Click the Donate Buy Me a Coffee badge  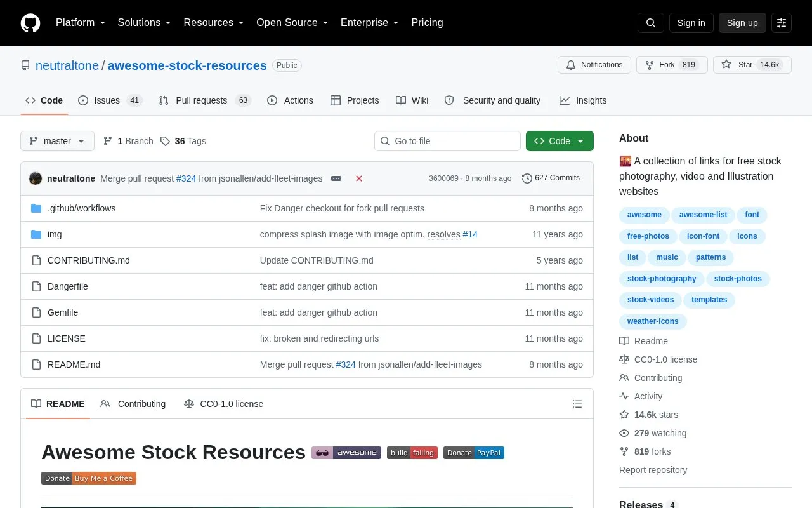click(89, 478)
